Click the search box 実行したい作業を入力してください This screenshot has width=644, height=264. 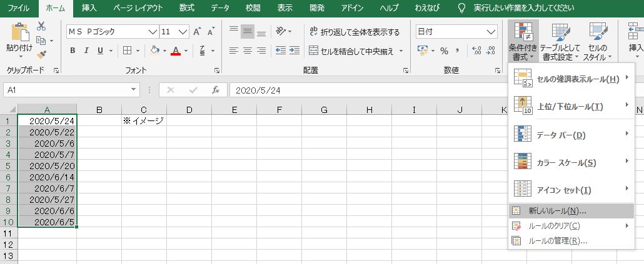[x=524, y=8]
